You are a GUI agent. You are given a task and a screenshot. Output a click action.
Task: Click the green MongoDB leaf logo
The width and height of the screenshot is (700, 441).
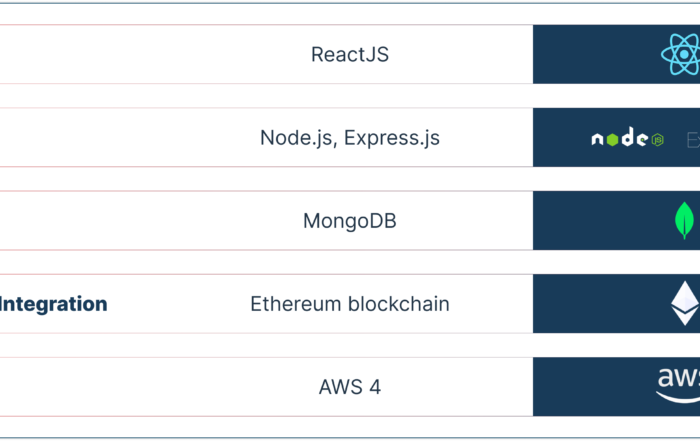click(x=684, y=220)
